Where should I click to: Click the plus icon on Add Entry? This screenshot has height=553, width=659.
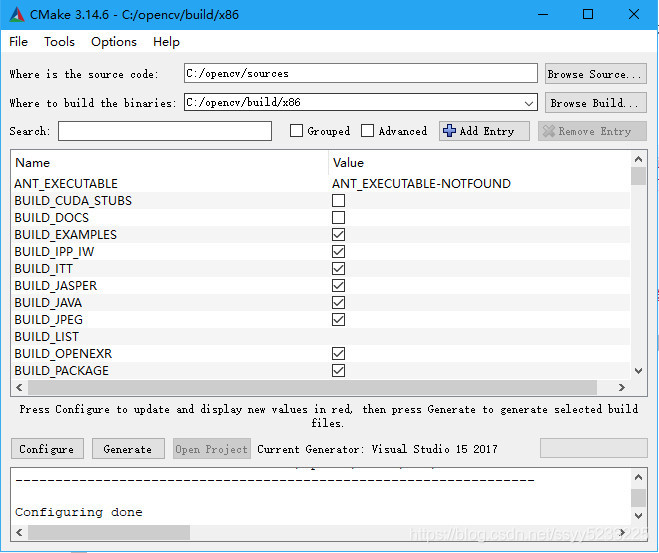pyautogui.click(x=449, y=131)
